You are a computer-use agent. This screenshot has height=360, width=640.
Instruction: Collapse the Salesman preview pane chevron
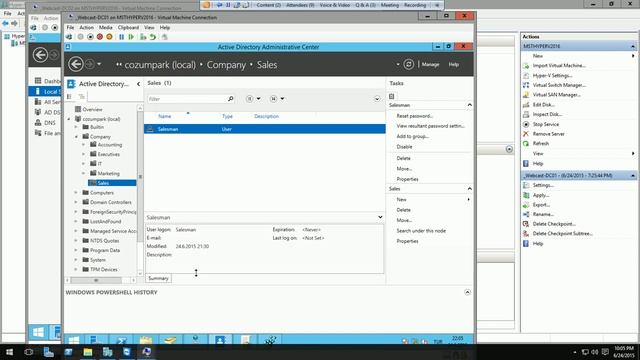[x=380, y=217]
